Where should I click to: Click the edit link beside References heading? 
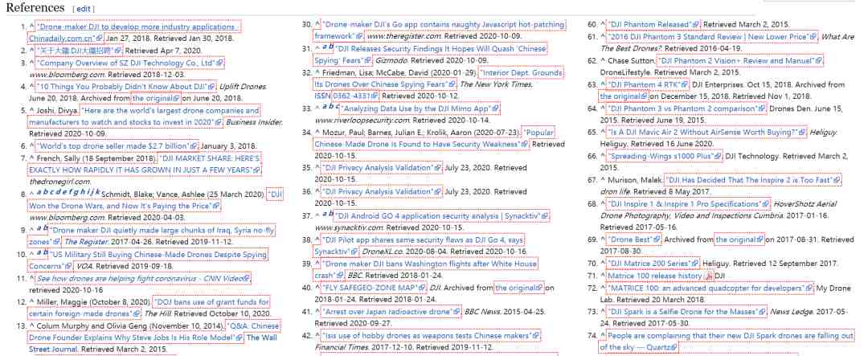83,9
